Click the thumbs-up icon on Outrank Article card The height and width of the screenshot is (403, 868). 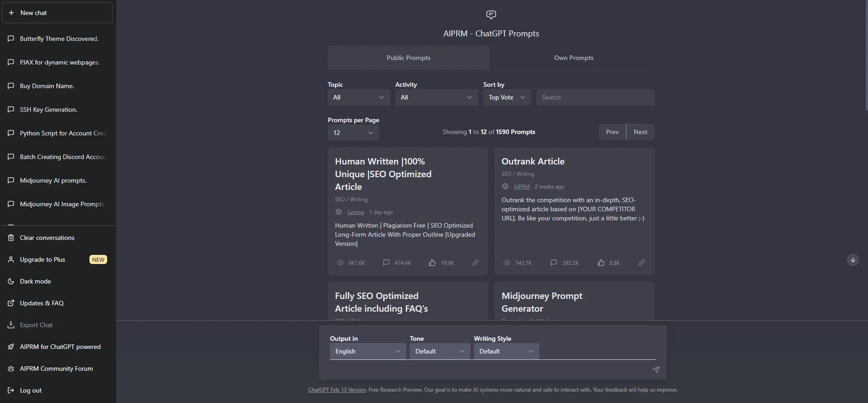(x=601, y=263)
